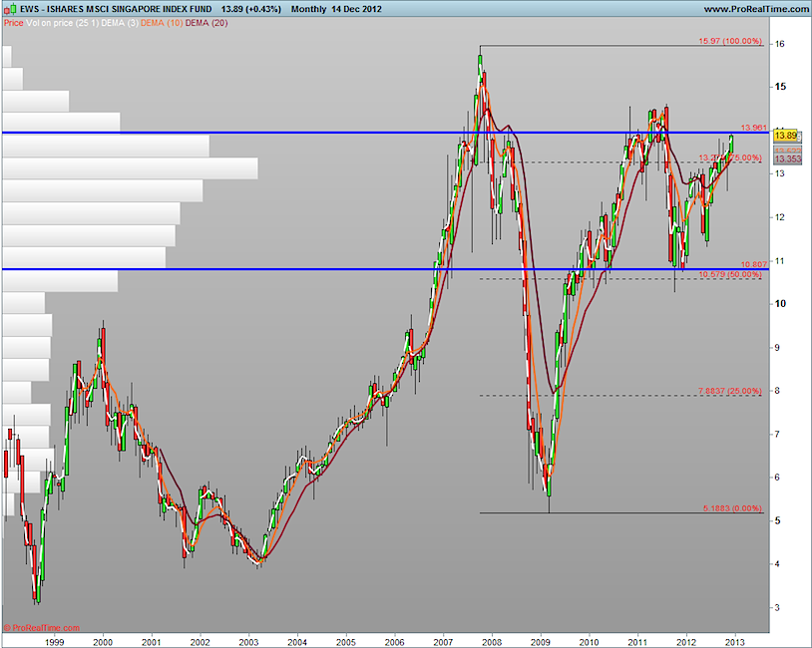812x648 pixels.
Task: Click the 2003 year on time axis
Action: click(248, 642)
